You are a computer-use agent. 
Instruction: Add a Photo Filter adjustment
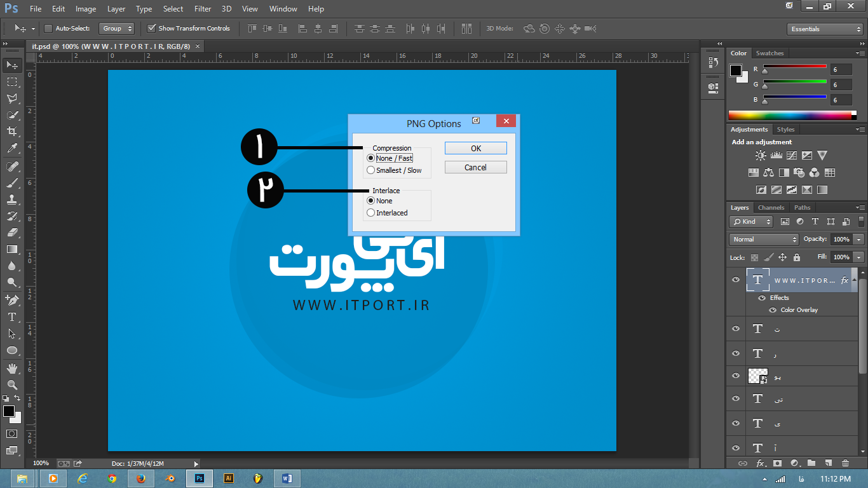coord(799,172)
